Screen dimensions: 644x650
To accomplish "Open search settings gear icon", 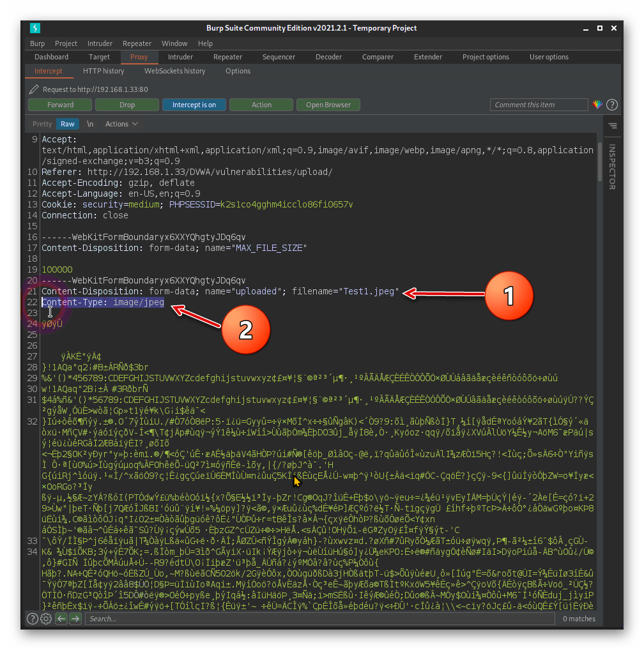I will [46, 619].
